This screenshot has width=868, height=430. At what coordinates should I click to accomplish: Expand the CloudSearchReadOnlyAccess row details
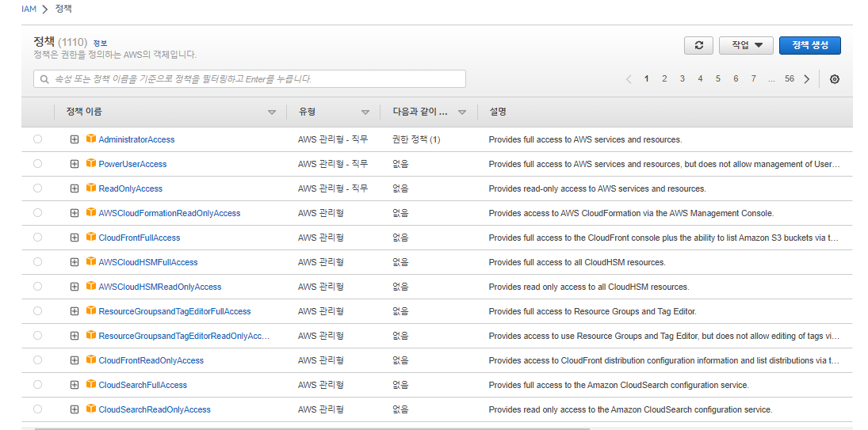coord(75,409)
